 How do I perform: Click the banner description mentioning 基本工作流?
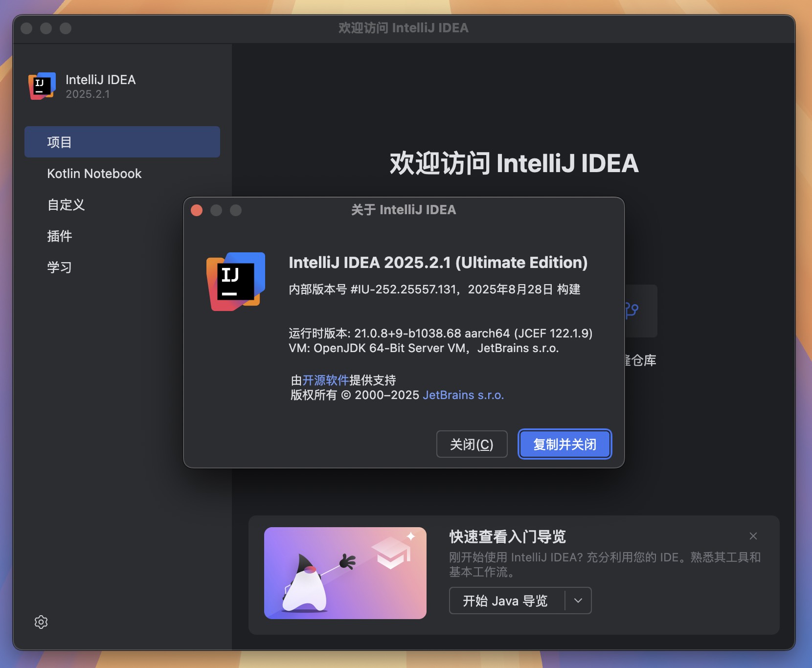605,565
